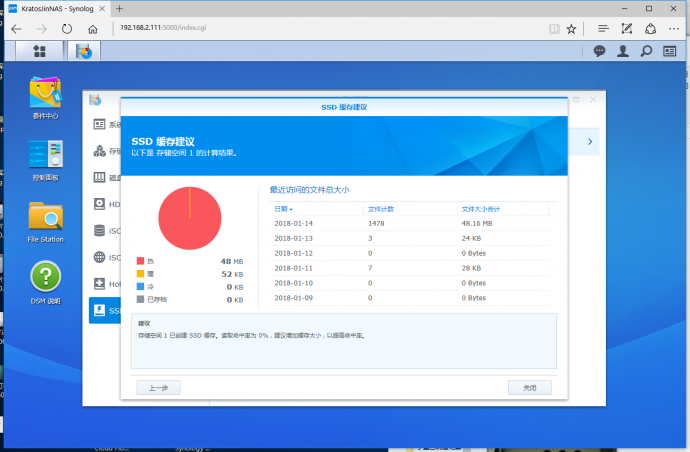Open browser share icon
The image size is (690, 452).
pos(650,29)
